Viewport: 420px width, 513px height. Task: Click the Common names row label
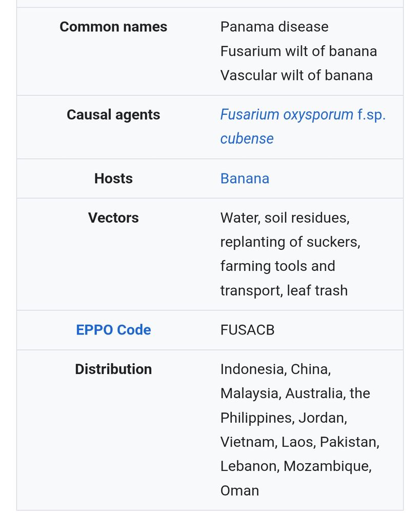113,27
